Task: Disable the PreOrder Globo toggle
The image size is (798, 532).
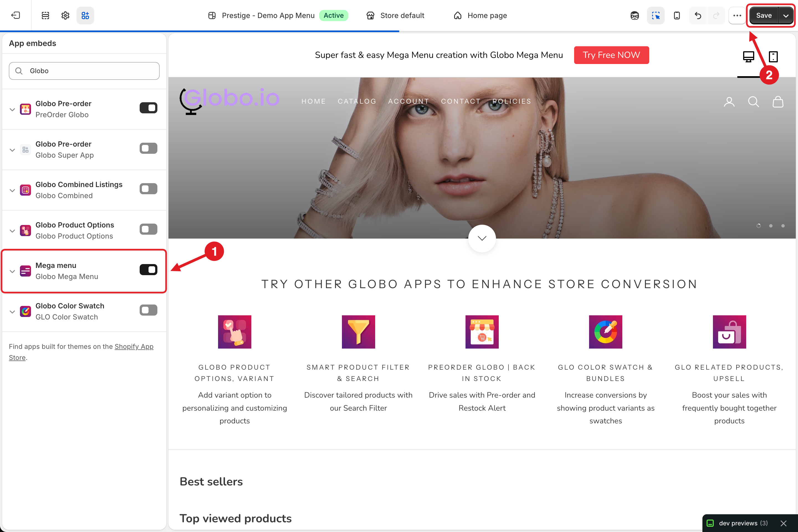Action: [148, 108]
